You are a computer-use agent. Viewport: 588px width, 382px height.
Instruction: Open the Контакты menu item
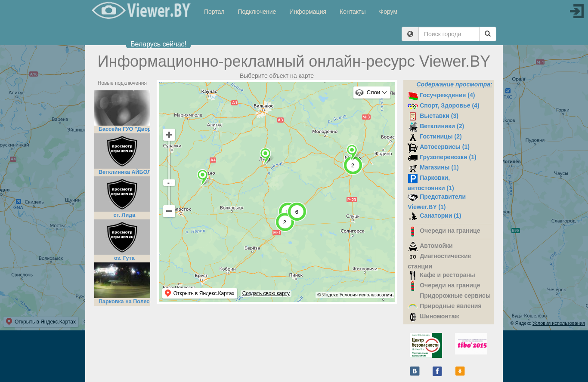tap(353, 12)
